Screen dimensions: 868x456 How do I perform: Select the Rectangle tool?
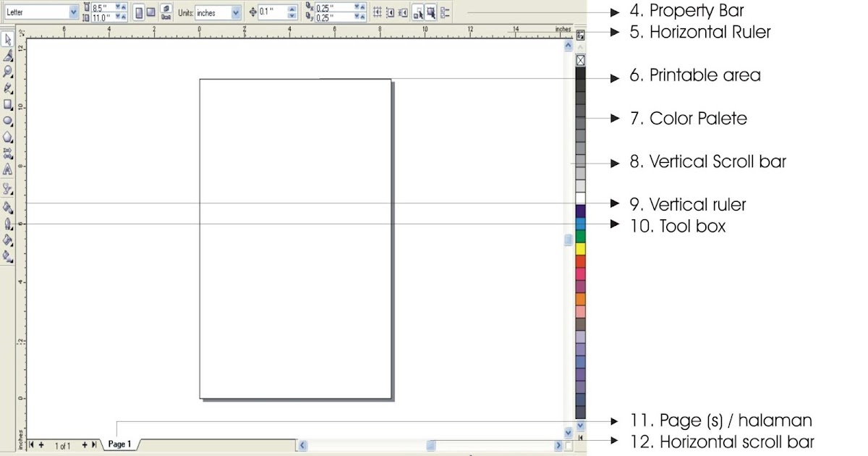tap(7, 106)
